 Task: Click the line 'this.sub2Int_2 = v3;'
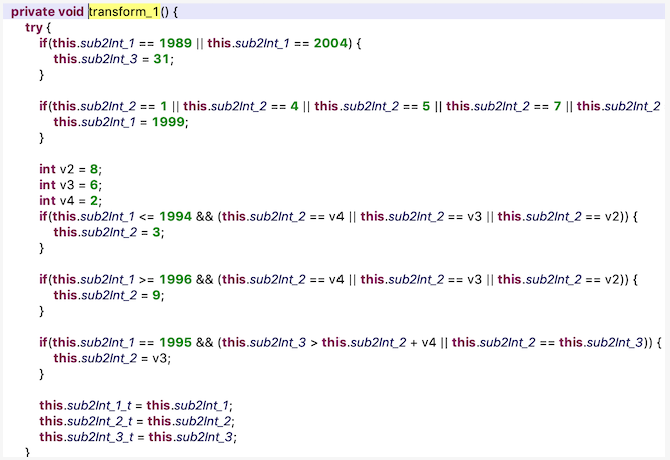click(112, 358)
